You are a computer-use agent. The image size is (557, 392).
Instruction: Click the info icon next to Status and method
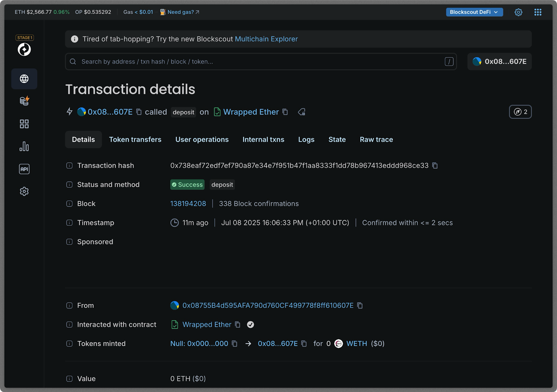pyautogui.click(x=69, y=185)
